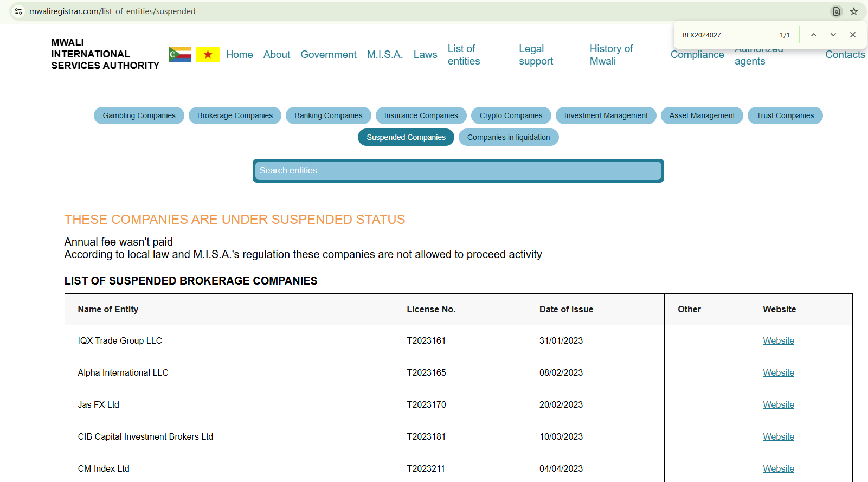Click the Comoros flag icon

tap(180, 54)
